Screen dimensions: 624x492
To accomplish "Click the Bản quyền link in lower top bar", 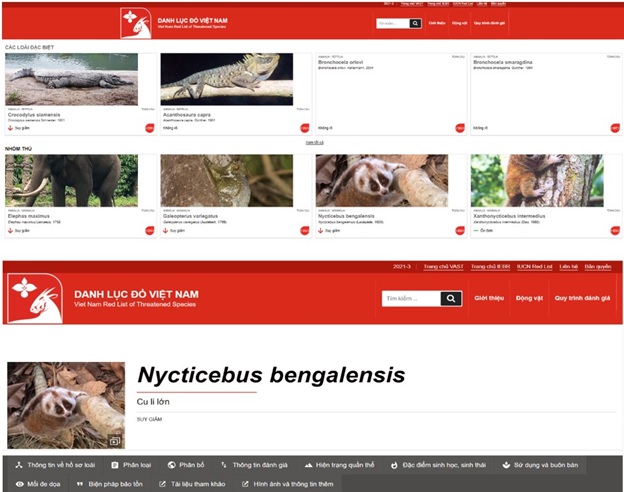I will click(x=597, y=267).
